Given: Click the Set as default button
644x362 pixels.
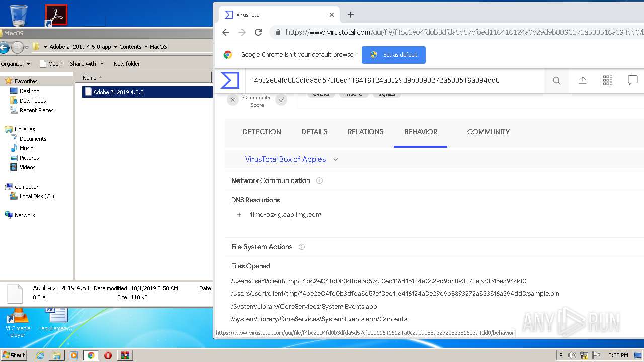Looking at the screenshot, I should click(393, 55).
